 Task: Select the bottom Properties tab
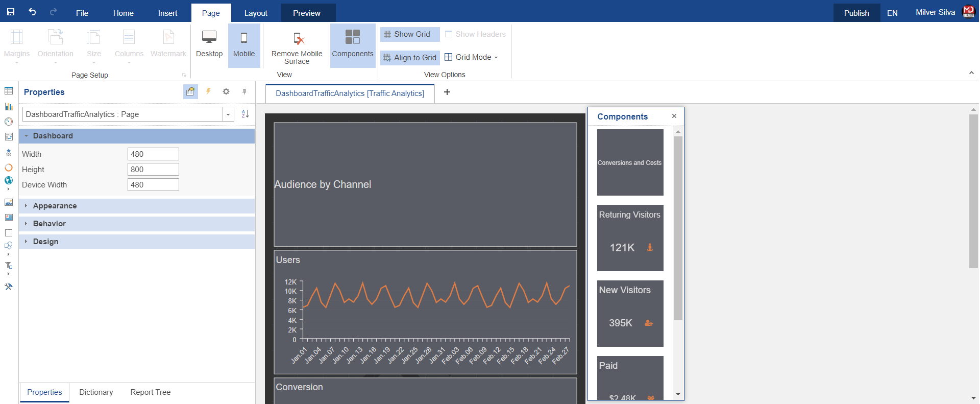point(44,392)
